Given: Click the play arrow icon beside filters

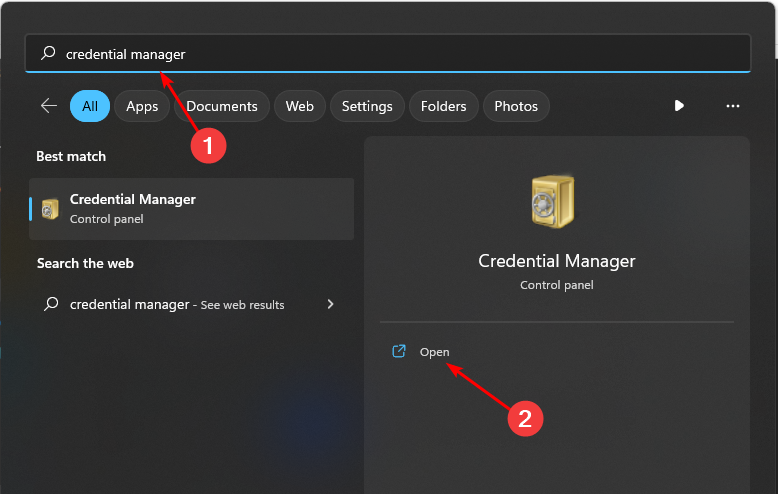Looking at the screenshot, I should click(x=679, y=106).
